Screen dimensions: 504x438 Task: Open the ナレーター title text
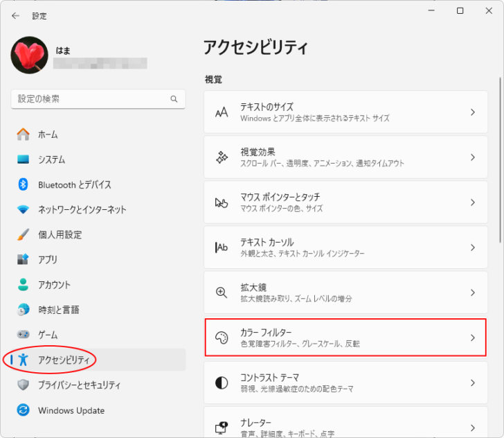pos(255,422)
